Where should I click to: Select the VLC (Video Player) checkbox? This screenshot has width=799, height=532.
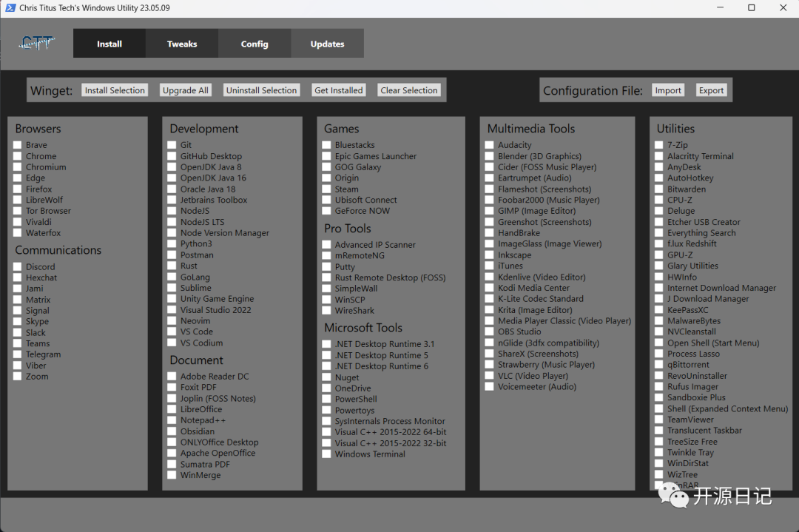tap(489, 376)
